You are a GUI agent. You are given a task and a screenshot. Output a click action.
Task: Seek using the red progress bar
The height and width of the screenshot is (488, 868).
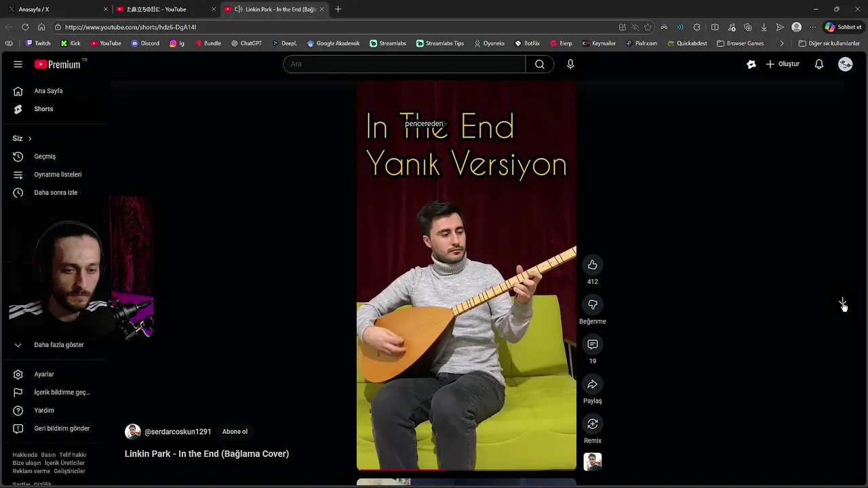coord(467,469)
